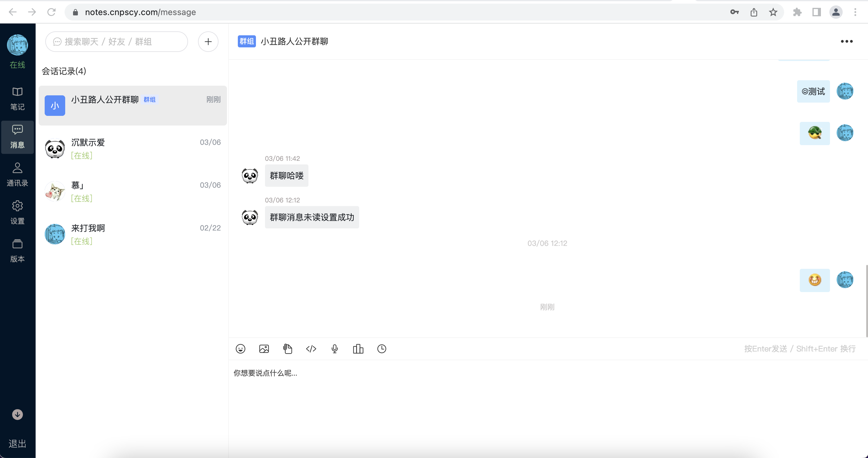The width and height of the screenshot is (868, 458).
Task: Open the chat with 沉默示爱
Action: click(x=133, y=148)
